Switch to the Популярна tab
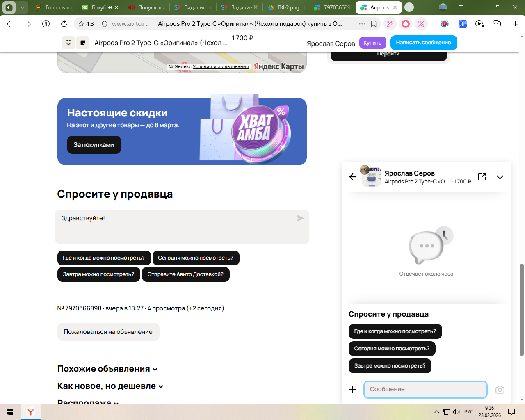This screenshot has width=525, height=420. pos(146,7)
